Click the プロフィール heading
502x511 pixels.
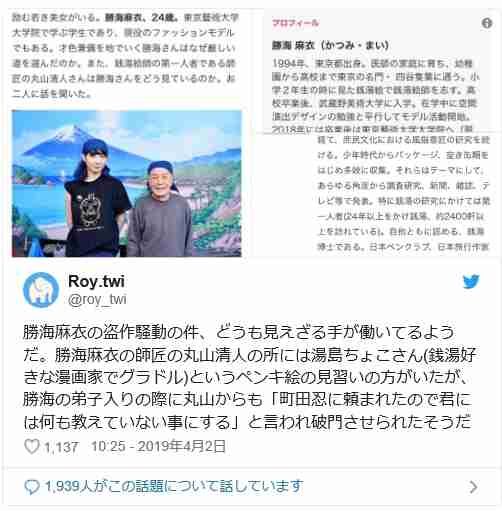(x=296, y=23)
